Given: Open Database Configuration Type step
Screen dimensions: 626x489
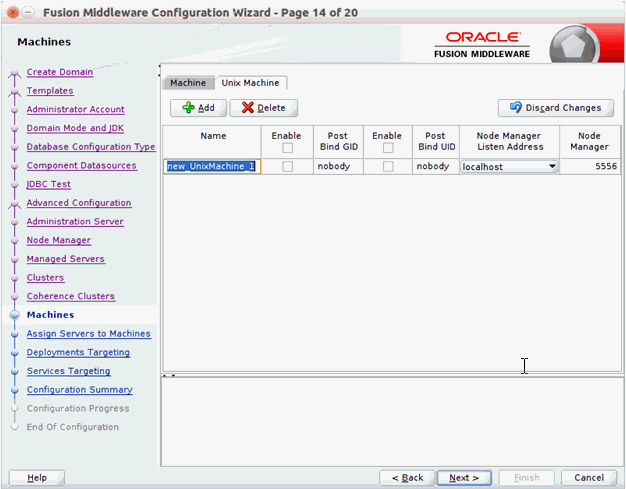Looking at the screenshot, I should coord(91,147).
